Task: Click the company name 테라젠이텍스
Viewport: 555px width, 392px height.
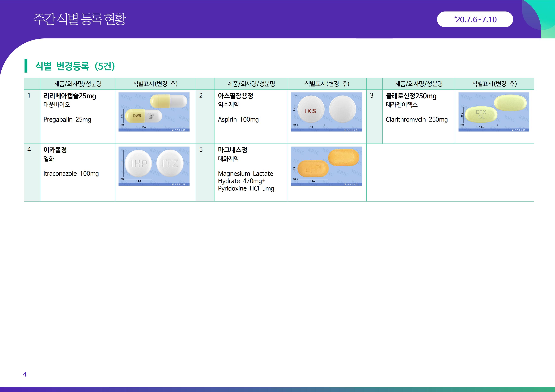Action: click(402, 105)
